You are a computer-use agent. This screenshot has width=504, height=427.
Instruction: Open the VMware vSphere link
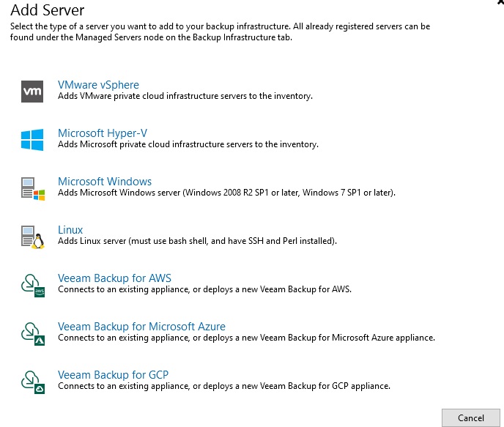(98, 85)
